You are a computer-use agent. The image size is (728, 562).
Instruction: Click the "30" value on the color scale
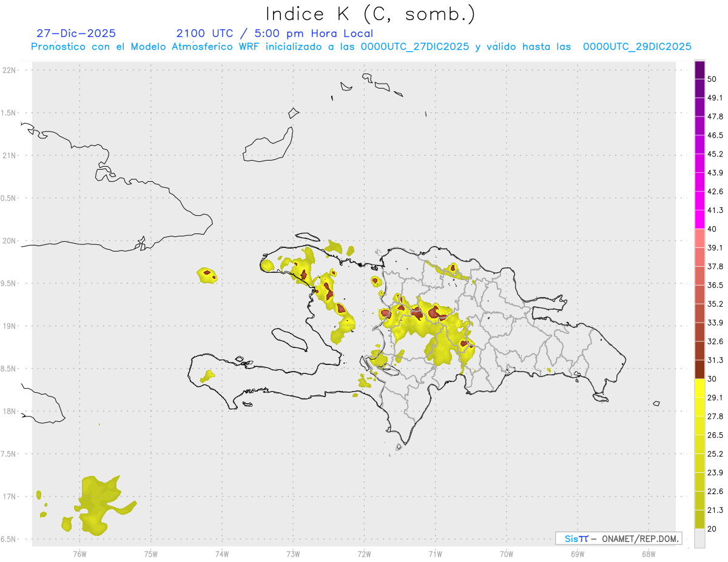(713, 379)
